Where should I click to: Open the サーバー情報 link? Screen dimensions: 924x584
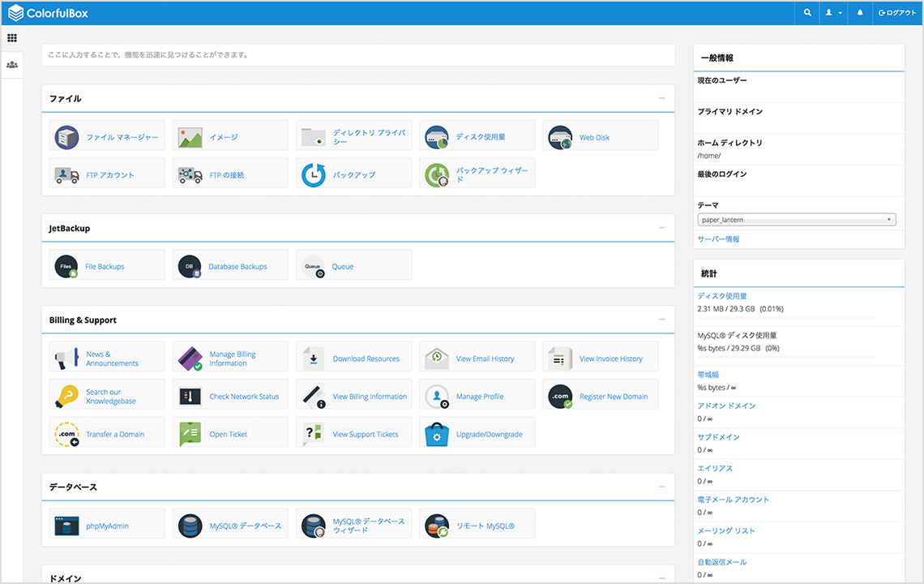[x=718, y=239]
